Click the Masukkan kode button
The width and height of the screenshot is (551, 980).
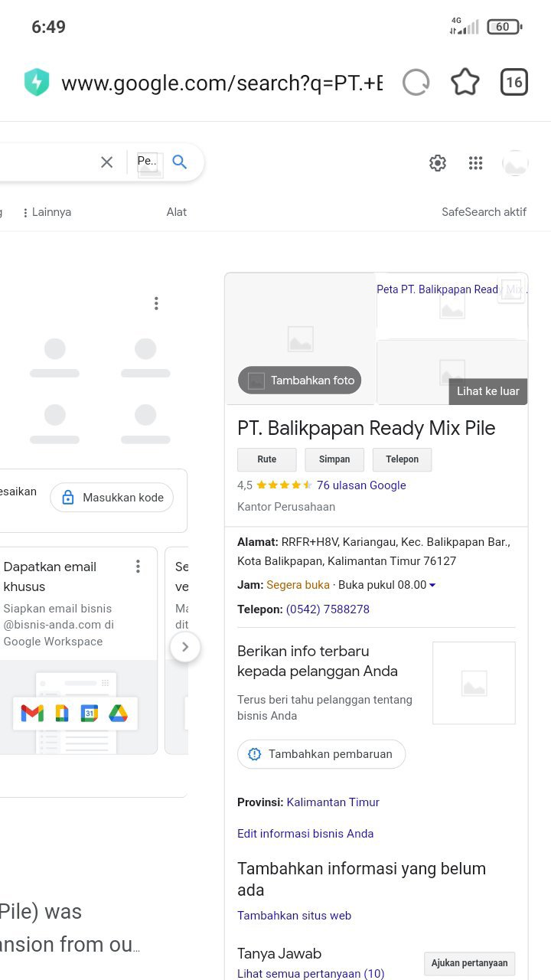[x=112, y=498]
